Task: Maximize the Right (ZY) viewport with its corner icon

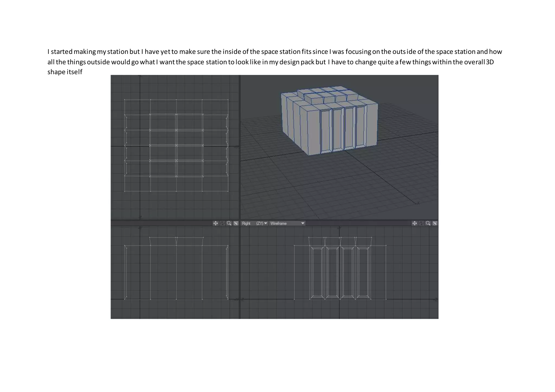Action: click(x=435, y=223)
